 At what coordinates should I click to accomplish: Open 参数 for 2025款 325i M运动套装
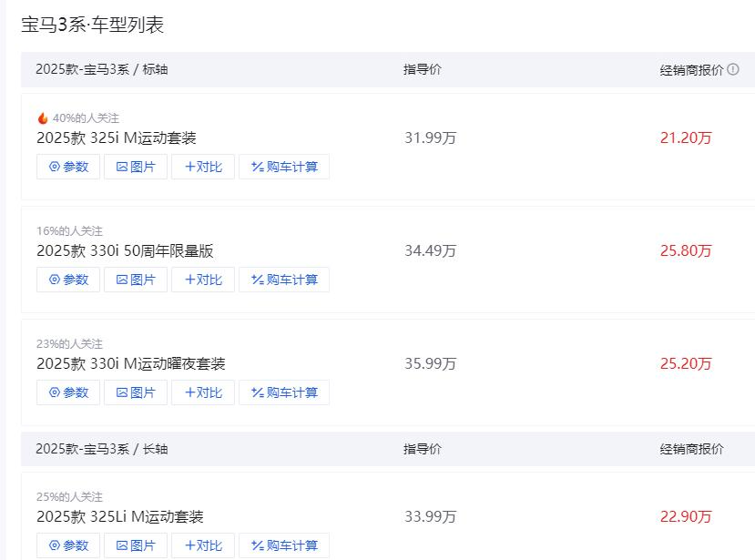68,167
